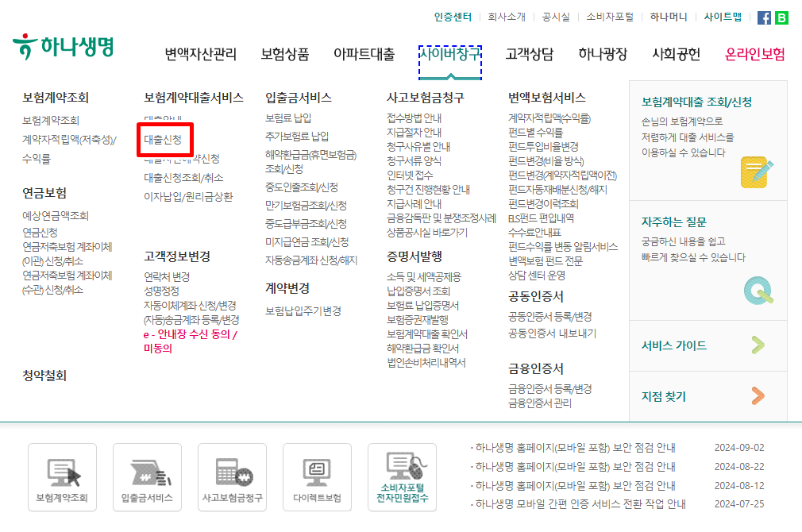Open the Facebook icon link

pos(764,18)
